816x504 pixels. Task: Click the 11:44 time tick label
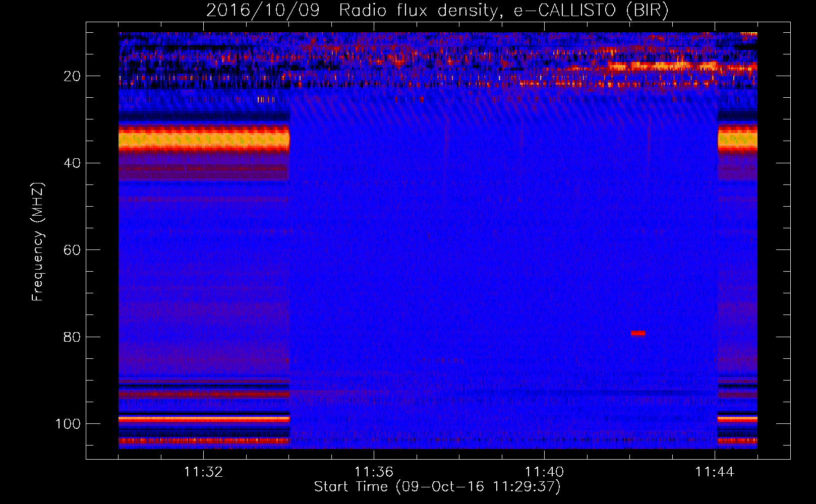click(x=715, y=472)
